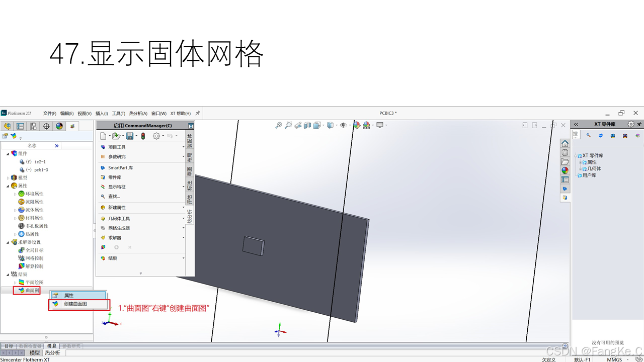Click the Zoom to Fit view icon
The image size is (644, 362).
[x=279, y=125]
